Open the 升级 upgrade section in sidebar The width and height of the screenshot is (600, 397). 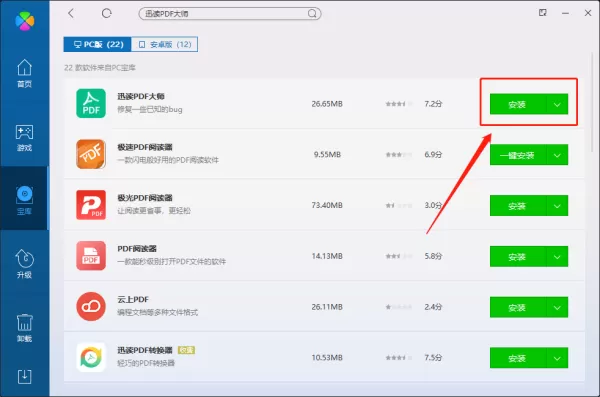tap(24, 264)
